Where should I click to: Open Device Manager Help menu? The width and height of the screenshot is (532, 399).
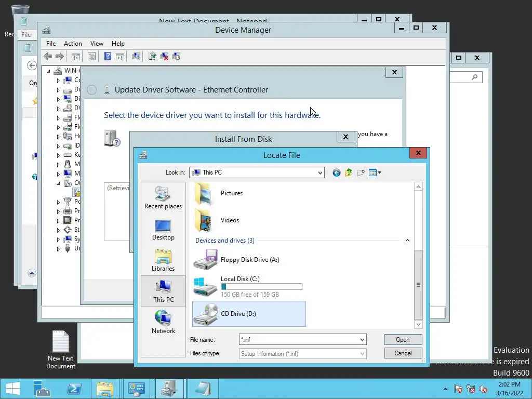pyautogui.click(x=118, y=44)
